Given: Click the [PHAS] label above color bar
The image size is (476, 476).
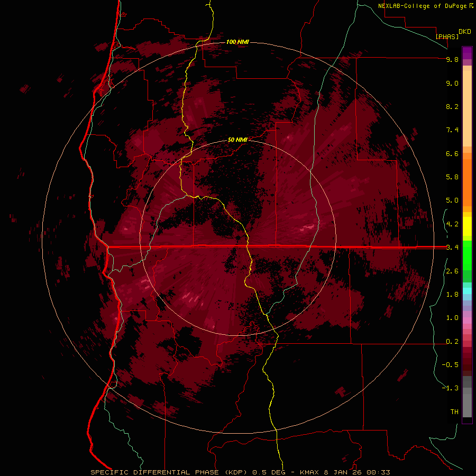Looking at the screenshot, I should (447, 36).
